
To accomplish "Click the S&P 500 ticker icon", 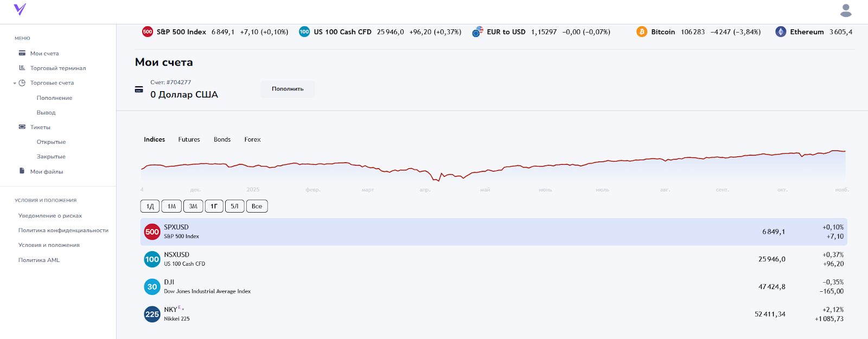I will (x=148, y=31).
